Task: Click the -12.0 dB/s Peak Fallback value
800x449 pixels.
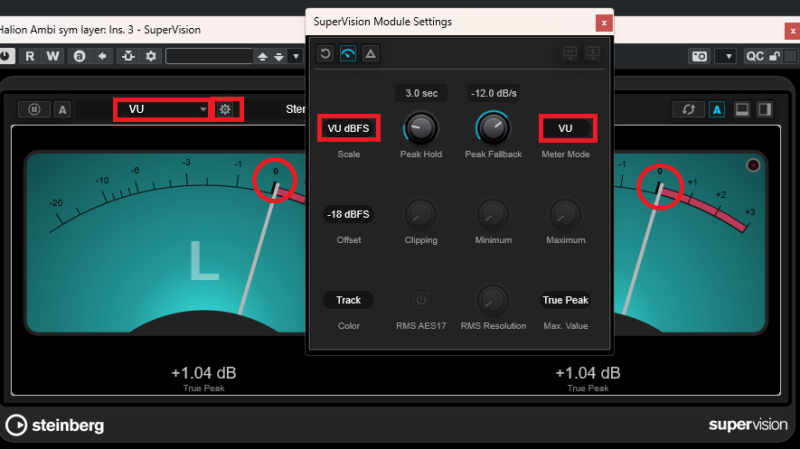Action: (x=493, y=93)
